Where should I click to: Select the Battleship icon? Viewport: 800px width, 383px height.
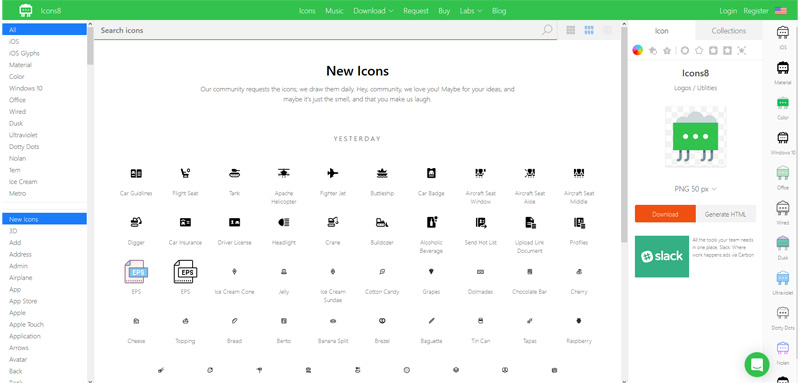point(382,173)
